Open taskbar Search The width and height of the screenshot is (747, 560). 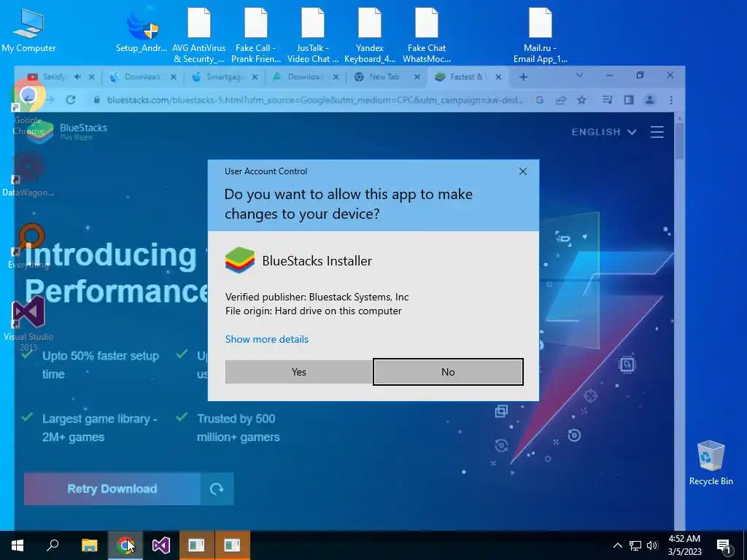[53, 545]
